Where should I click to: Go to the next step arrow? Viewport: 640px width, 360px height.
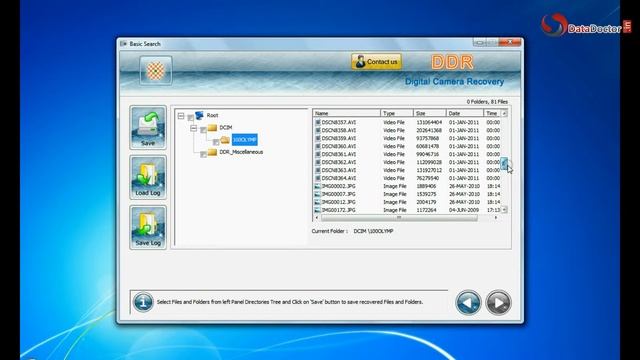pos(498,302)
